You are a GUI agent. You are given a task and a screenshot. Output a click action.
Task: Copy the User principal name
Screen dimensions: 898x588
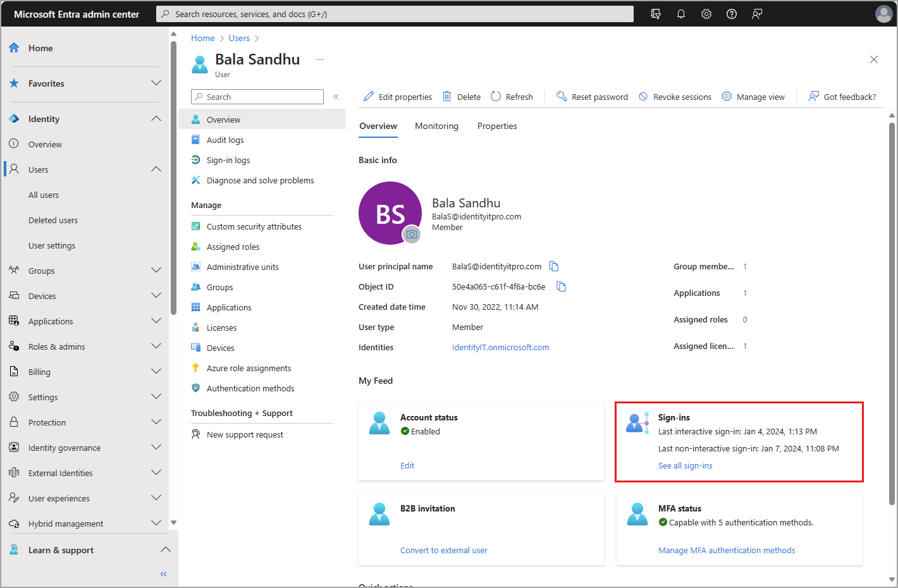point(554,266)
